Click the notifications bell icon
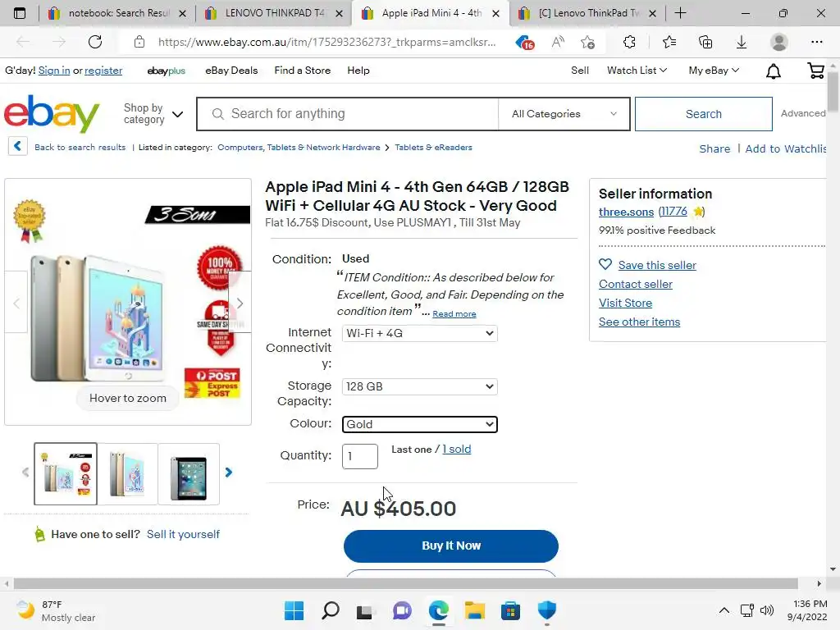This screenshot has width=840, height=630. tap(773, 71)
